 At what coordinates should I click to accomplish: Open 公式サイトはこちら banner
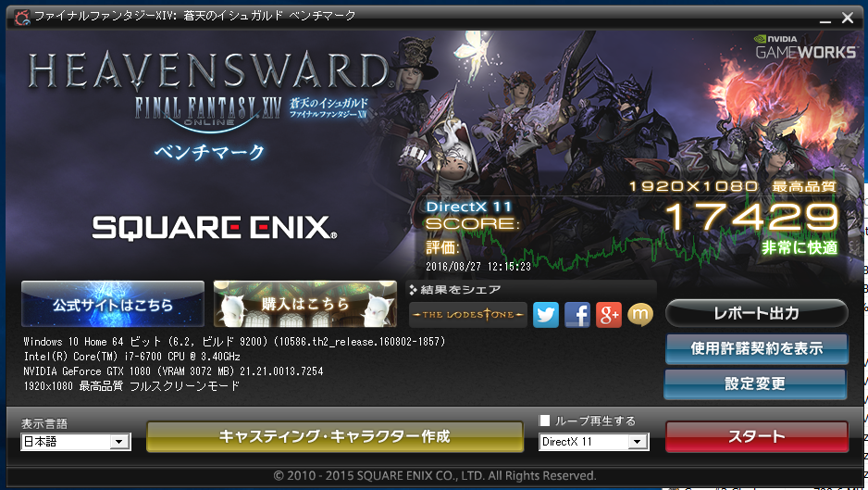[x=113, y=304]
